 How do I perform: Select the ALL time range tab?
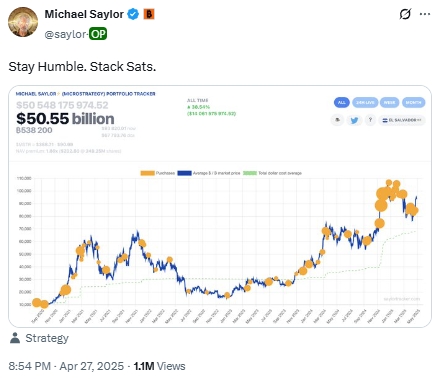[x=342, y=102]
